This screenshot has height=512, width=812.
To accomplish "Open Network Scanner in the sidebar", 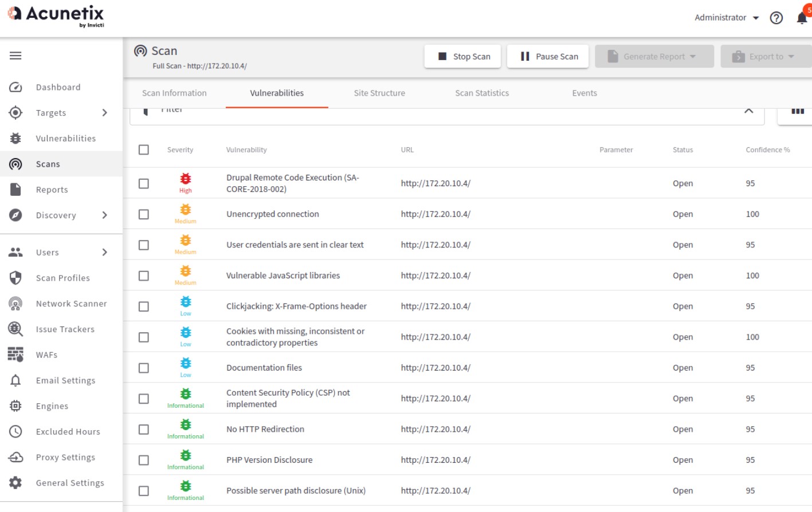I will coord(71,304).
